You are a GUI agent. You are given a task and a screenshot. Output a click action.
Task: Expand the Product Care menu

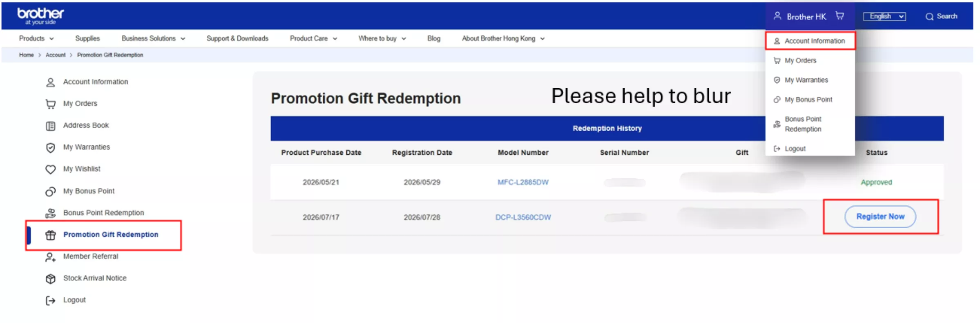313,38
